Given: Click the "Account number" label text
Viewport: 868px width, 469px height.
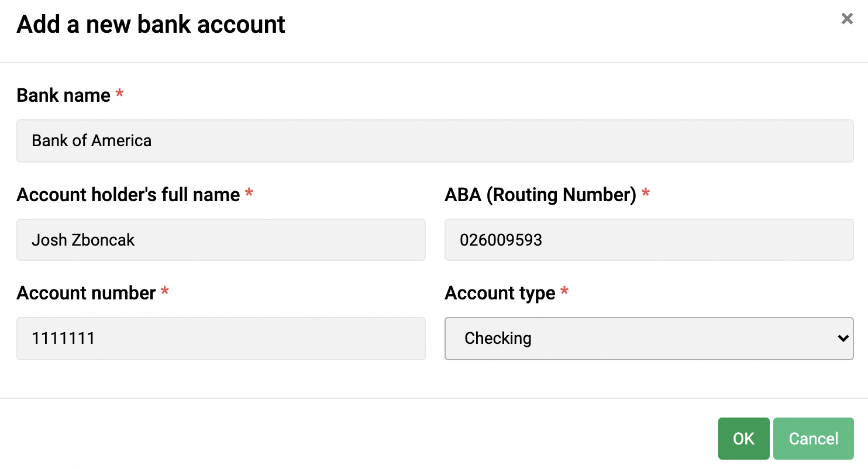Looking at the screenshot, I should 86,293.
